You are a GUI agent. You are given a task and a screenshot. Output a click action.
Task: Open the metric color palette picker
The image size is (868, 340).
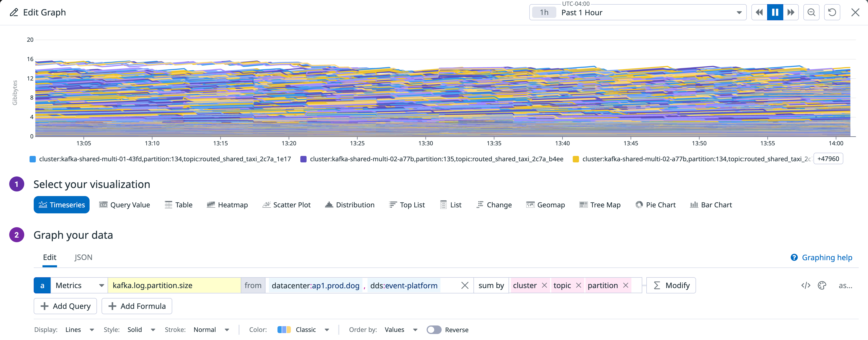point(822,285)
